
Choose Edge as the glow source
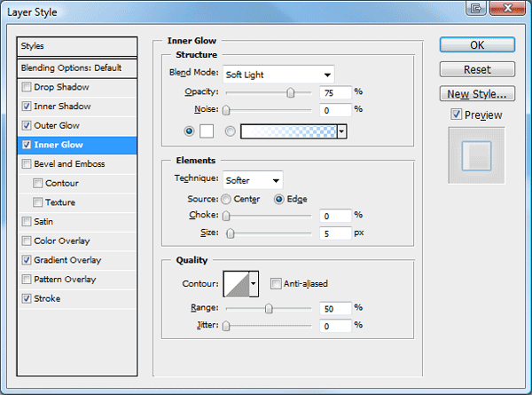[x=279, y=200]
